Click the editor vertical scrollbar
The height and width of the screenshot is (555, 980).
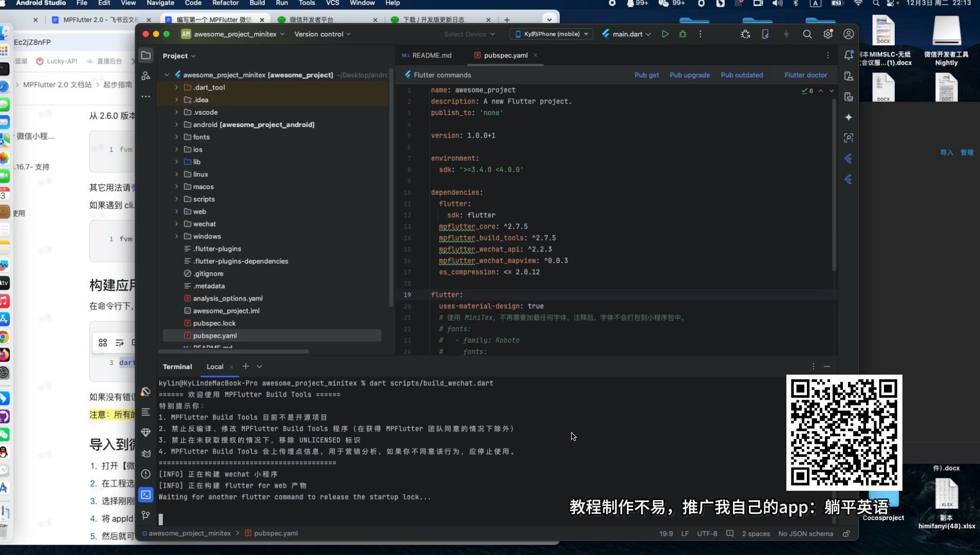833,185
